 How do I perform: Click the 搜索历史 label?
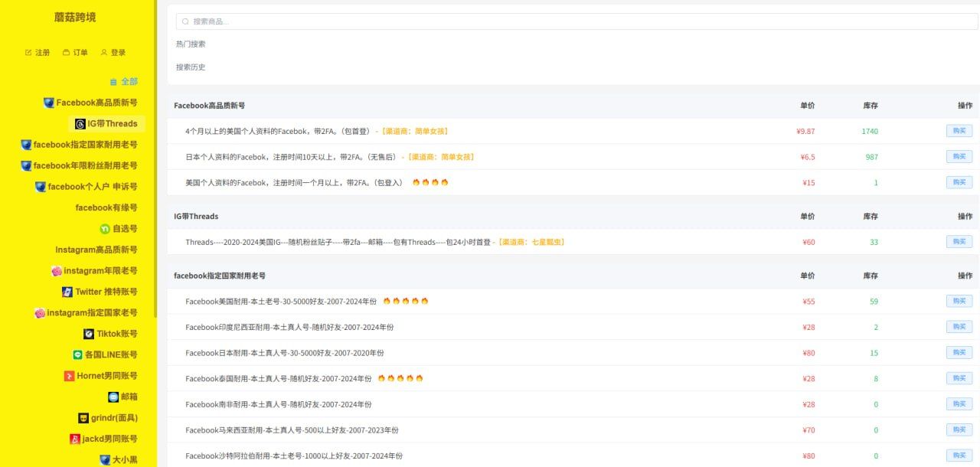(191, 67)
